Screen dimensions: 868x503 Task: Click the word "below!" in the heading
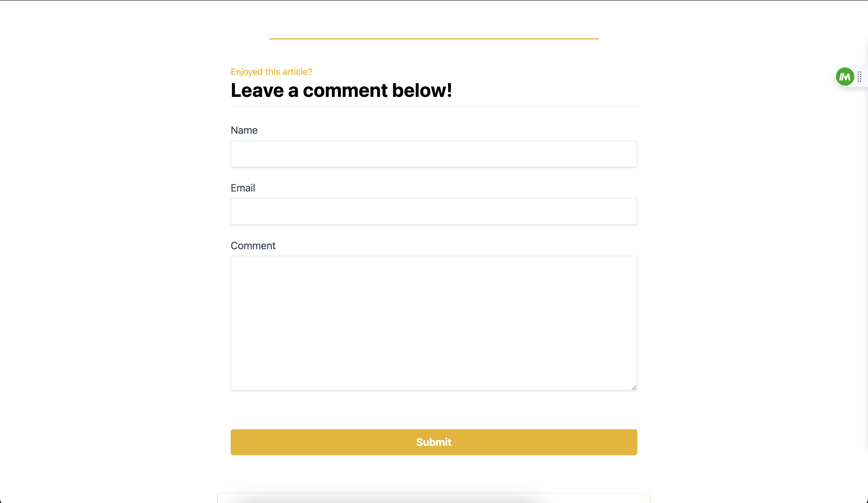point(422,90)
